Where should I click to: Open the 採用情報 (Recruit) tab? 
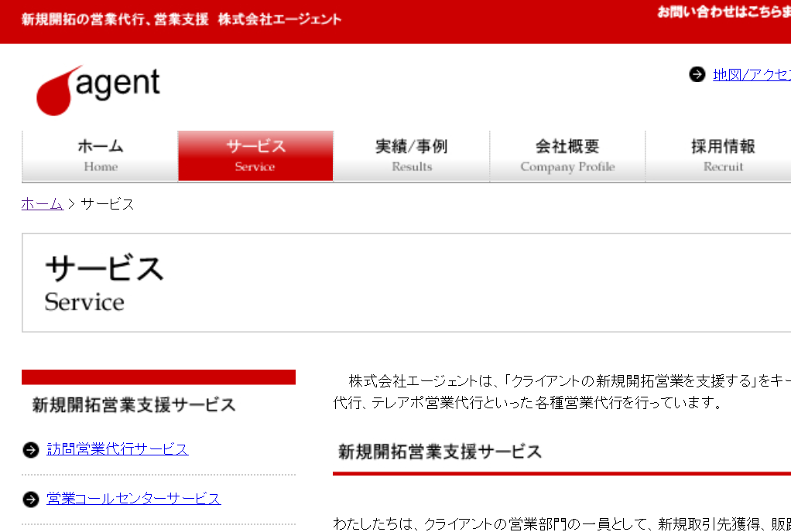pyautogui.click(x=722, y=155)
